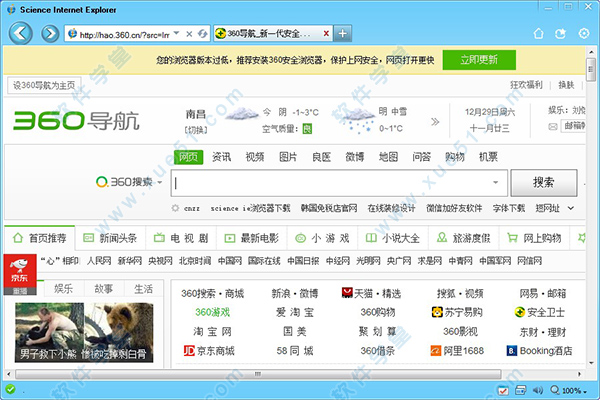
Task: Switch to 故事 news tab
Action: [104, 289]
